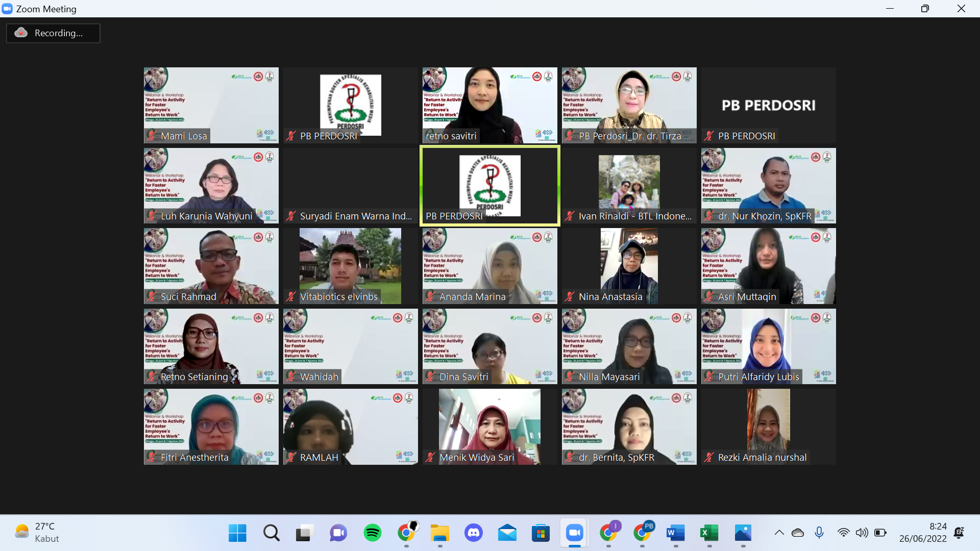Open the Mail app icon
This screenshot has width=980, height=551.
point(507,533)
